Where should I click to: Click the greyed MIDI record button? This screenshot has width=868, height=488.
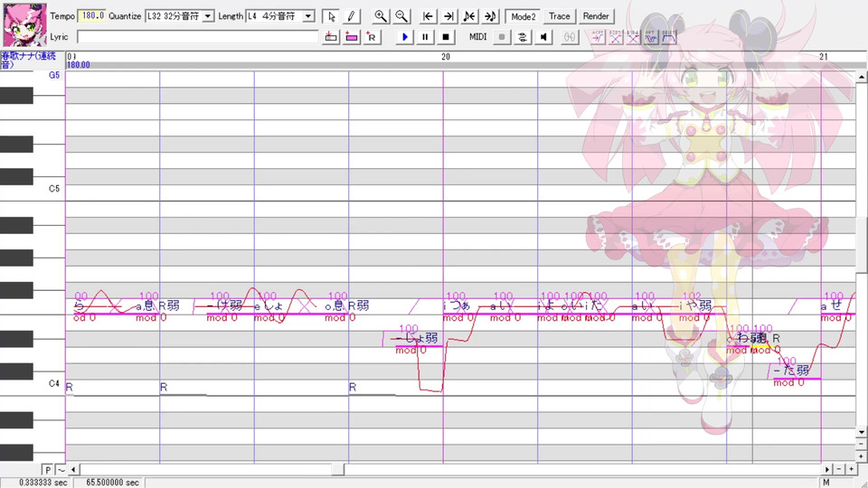pos(502,37)
